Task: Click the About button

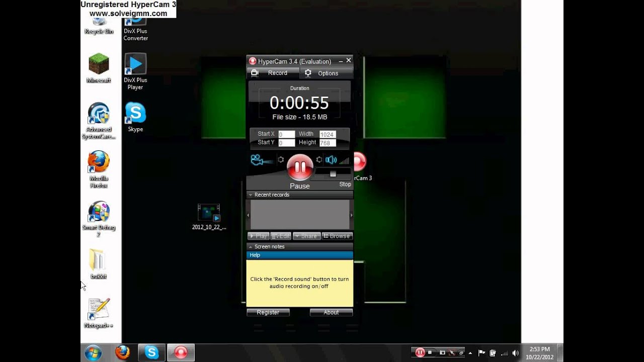Action: point(331,312)
